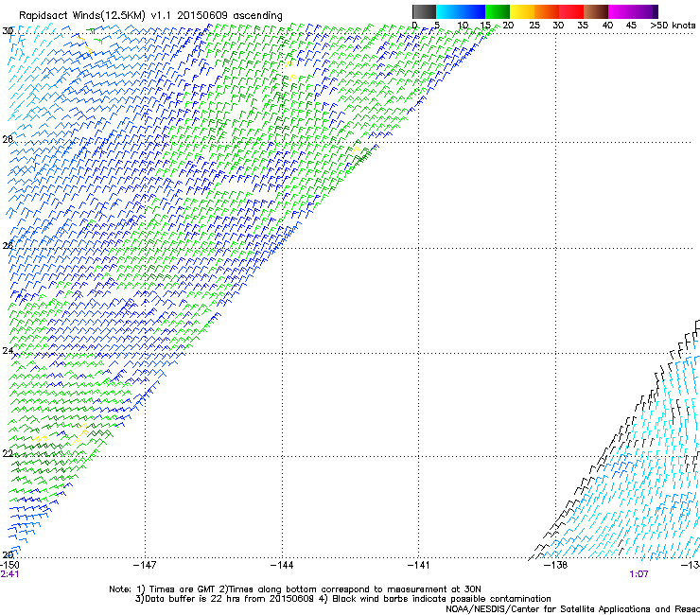Click the legend tick label 35
This screenshot has height=615, width=700.
pyautogui.click(x=583, y=26)
